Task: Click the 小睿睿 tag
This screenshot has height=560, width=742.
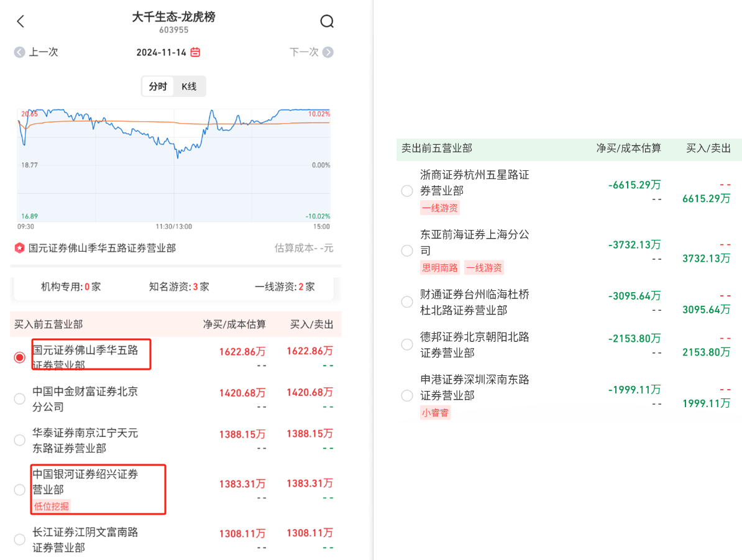Action: pyautogui.click(x=435, y=412)
